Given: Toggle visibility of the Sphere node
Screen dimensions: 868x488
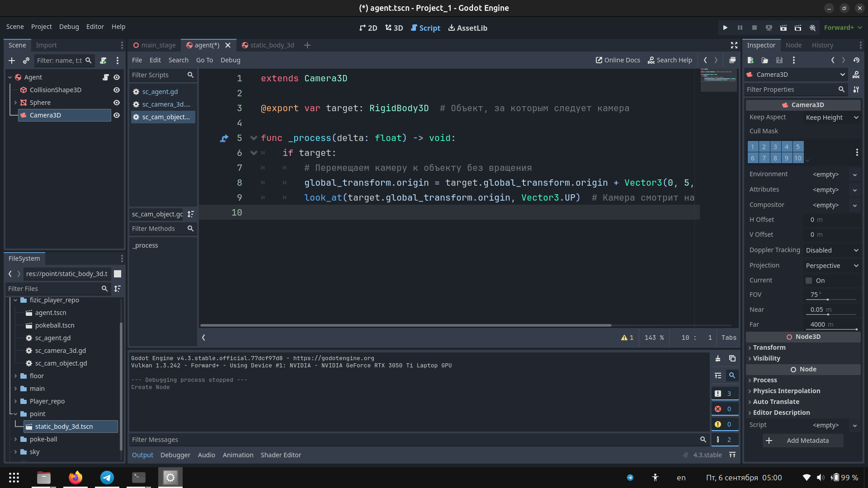Looking at the screenshot, I should (x=117, y=103).
